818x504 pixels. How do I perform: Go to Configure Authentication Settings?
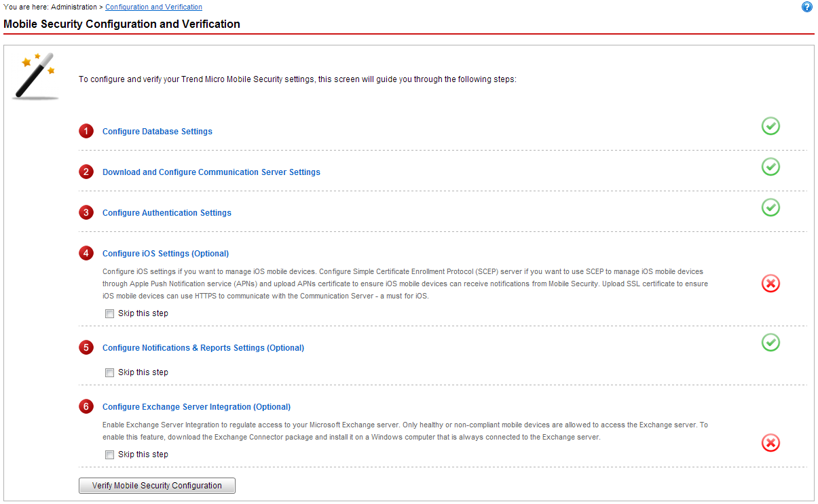point(166,213)
